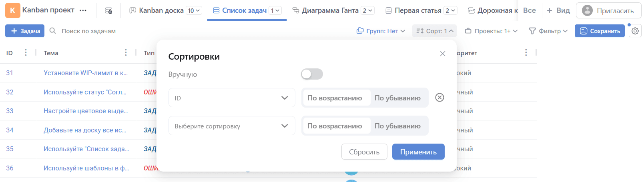The height and width of the screenshot is (182, 644).
Task: Switch to the Kanban доска tab
Action: pyautogui.click(x=161, y=10)
